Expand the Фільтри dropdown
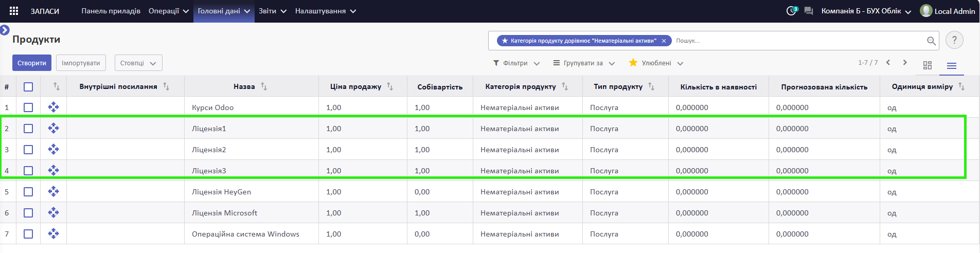The width and height of the screenshot is (980, 253). tap(516, 63)
